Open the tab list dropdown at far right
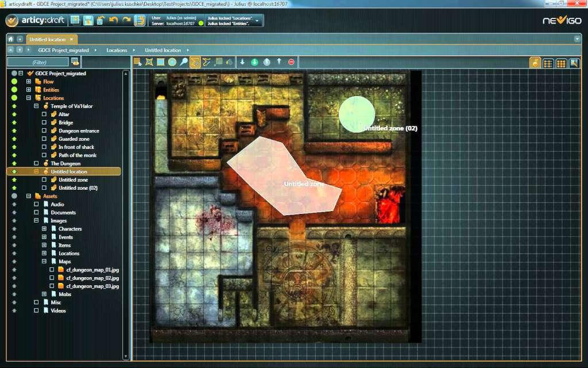The width and height of the screenshot is (588, 368). pyautogui.click(x=577, y=39)
